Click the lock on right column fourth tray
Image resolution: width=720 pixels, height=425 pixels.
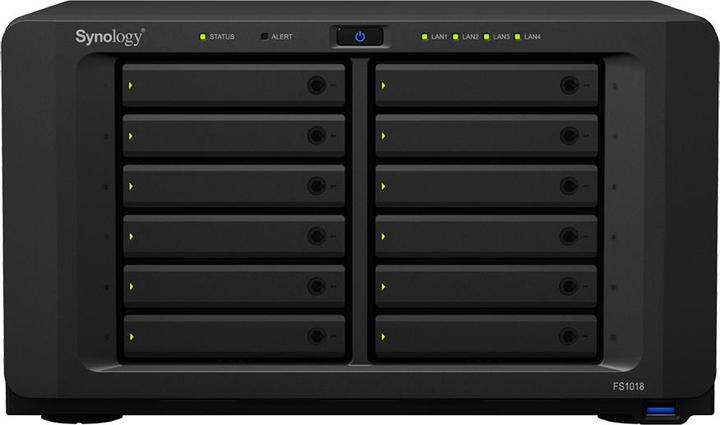(569, 236)
